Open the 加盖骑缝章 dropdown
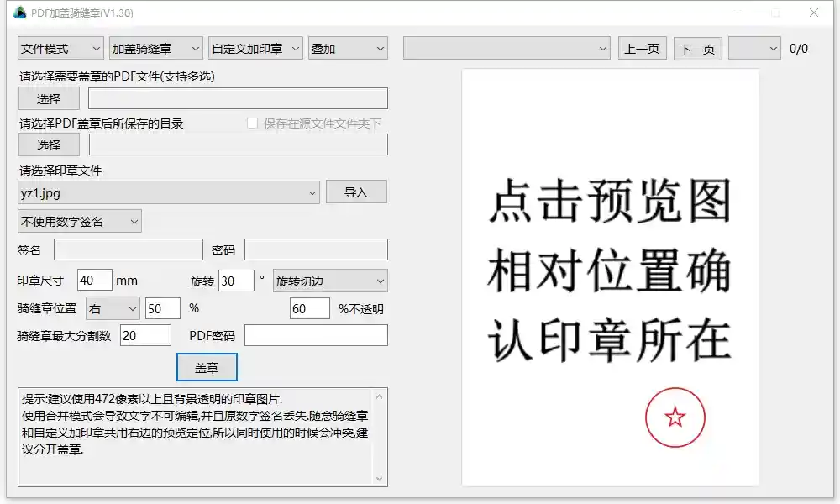 click(155, 49)
